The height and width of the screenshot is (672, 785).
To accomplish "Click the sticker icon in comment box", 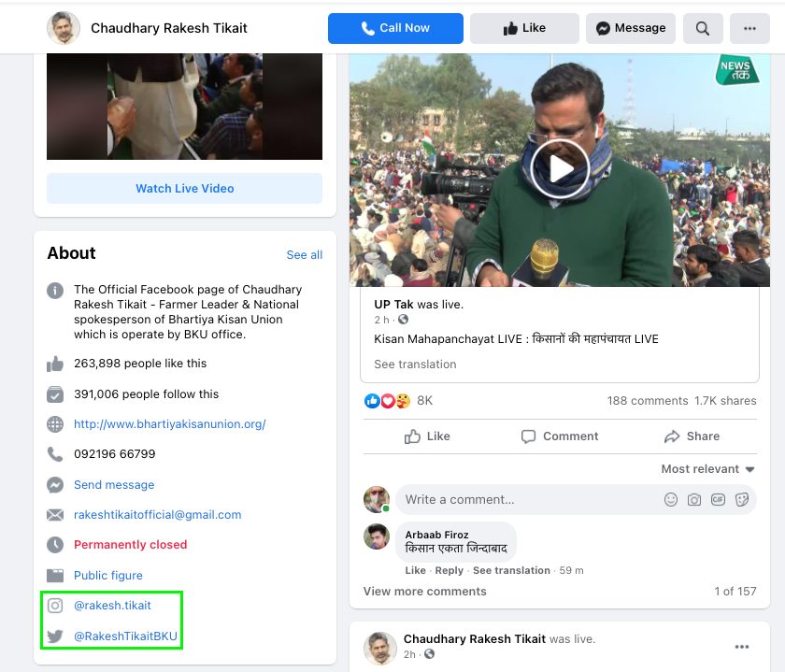I will pyautogui.click(x=742, y=499).
